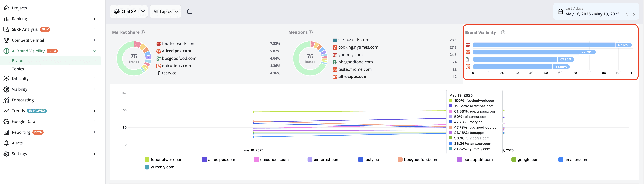Click allrecipes logo in Brand Visibility chart

click(468, 52)
